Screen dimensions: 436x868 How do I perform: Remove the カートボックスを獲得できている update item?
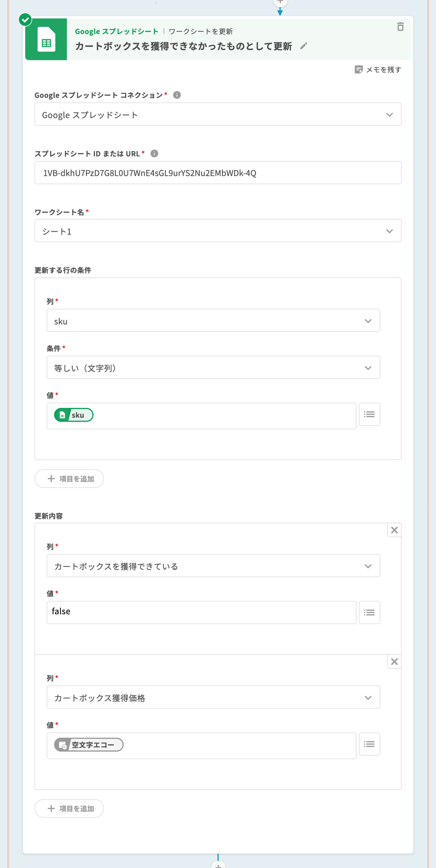click(394, 530)
